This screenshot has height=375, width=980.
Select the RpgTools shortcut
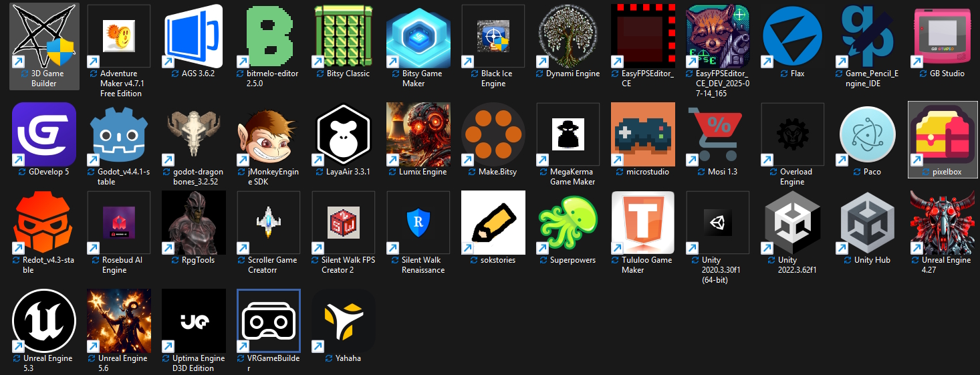pyautogui.click(x=194, y=223)
